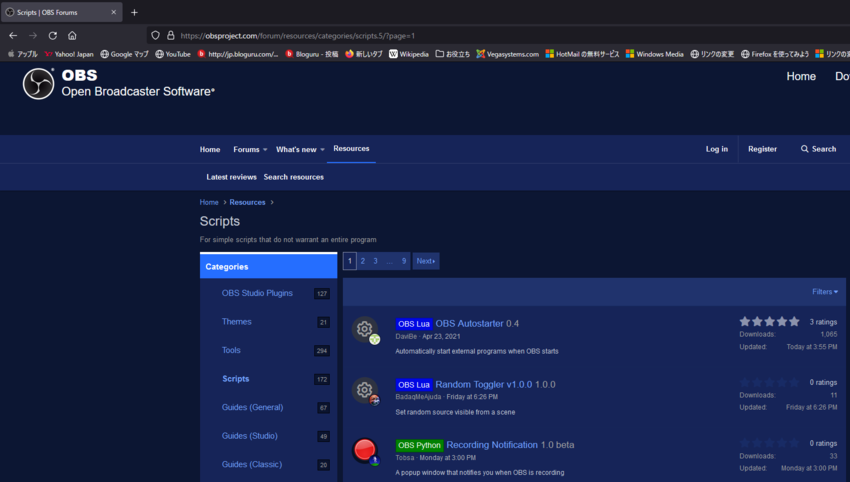Image resolution: width=850 pixels, height=482 pixels.
Task: Open the Google マップ bookmark
Action: pos(125,54)
